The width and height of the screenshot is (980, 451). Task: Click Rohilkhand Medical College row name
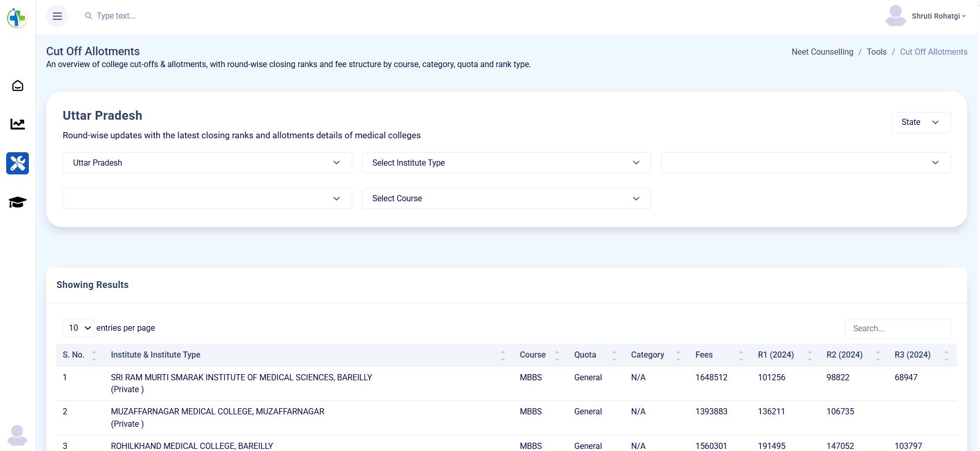click(192, 445)
